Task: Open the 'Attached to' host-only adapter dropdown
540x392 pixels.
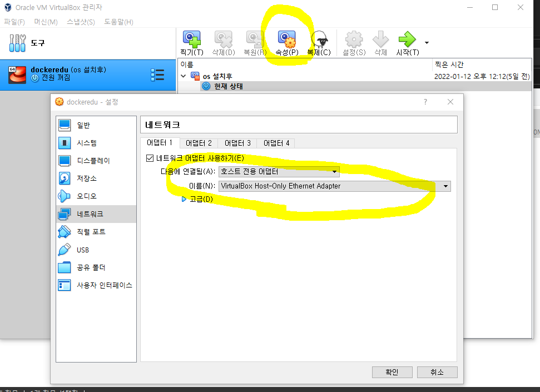Action: point(279,172)
